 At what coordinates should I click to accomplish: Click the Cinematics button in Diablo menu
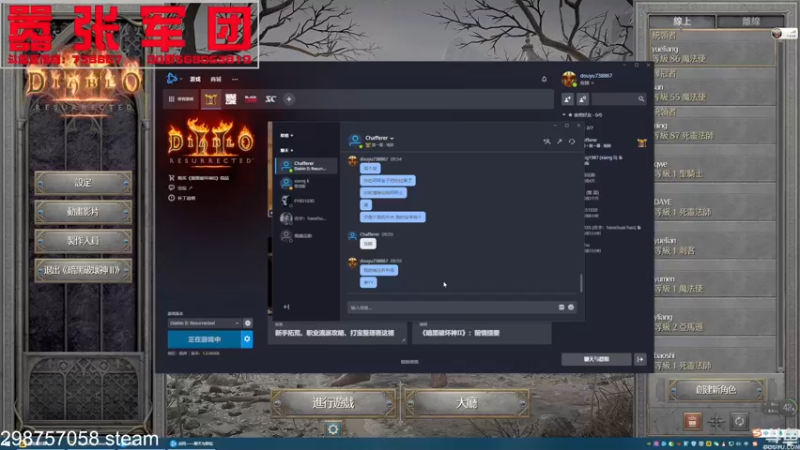pyautogui.click(x=83, y=212)
